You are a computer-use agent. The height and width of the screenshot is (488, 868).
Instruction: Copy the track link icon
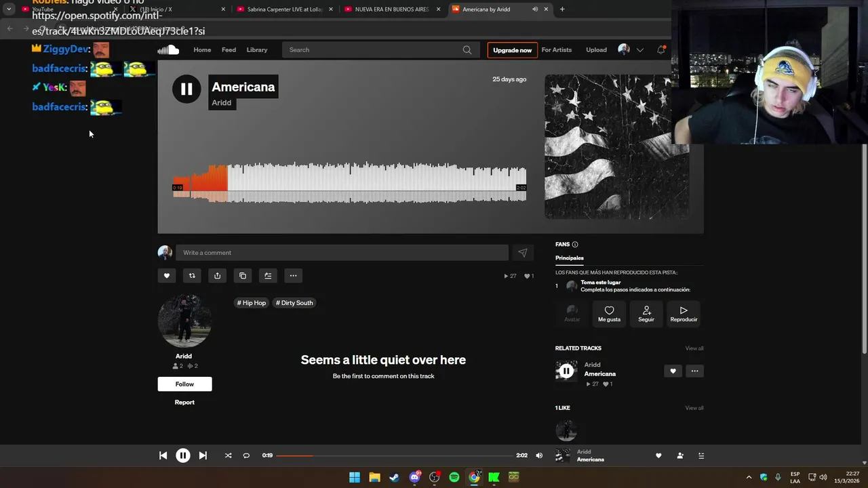point(243,276)
